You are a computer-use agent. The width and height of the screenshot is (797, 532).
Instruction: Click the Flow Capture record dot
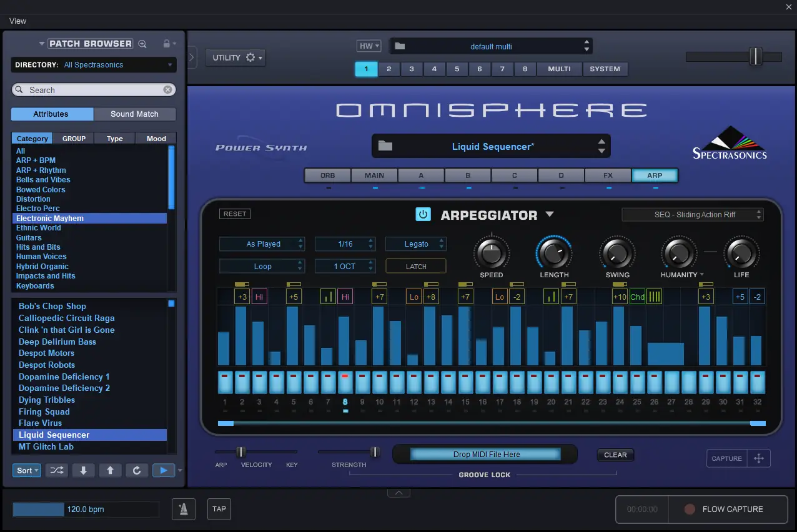point(689,509)
